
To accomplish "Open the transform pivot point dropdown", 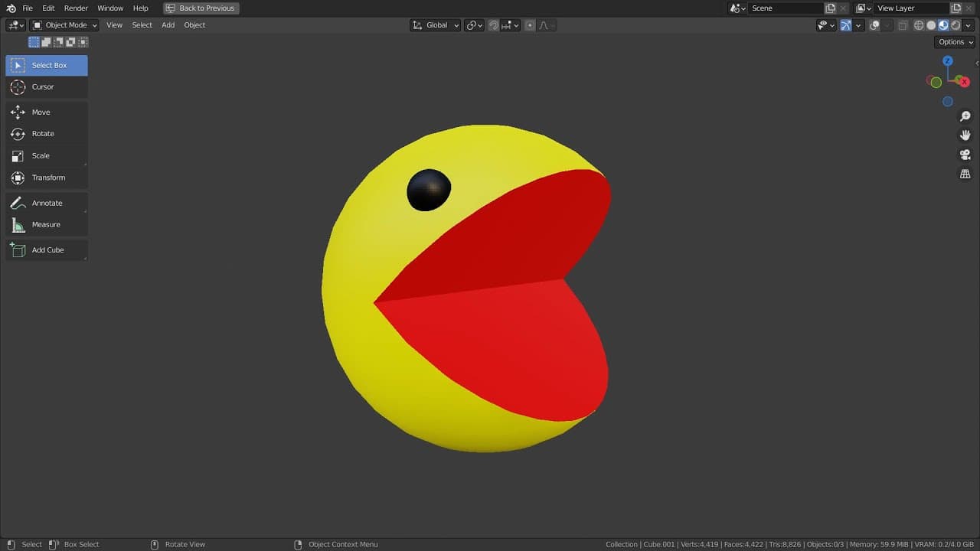I will 475,25.
